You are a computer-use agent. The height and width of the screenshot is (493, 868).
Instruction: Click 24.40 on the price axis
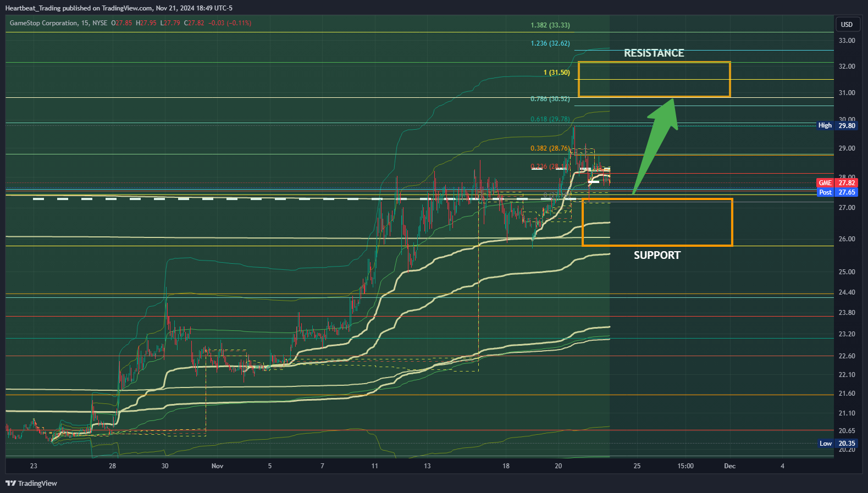click(x=847, y=292)
